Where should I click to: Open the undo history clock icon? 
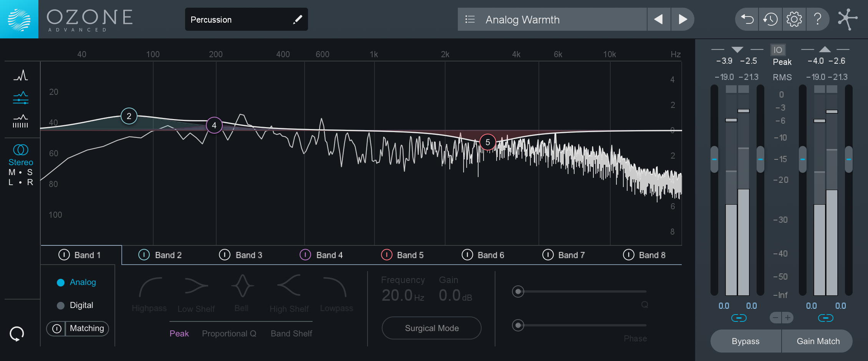[x=770, y=19]
